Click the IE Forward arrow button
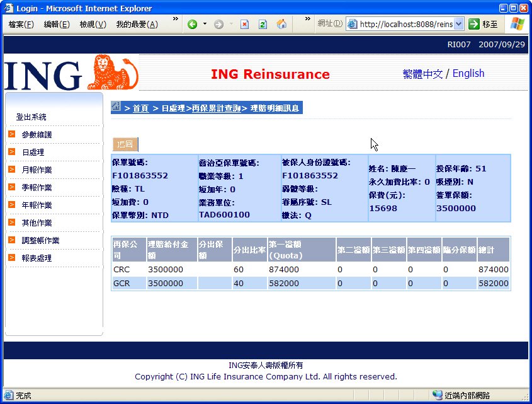This screenshot has height=404, width=532. tap(219, 25)
